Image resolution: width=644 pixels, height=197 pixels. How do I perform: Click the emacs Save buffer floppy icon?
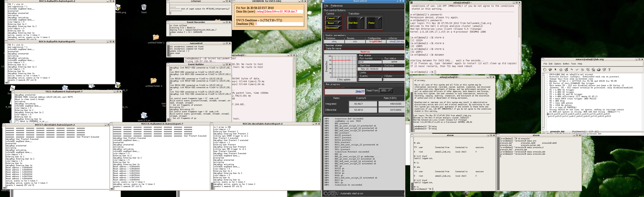561,70
